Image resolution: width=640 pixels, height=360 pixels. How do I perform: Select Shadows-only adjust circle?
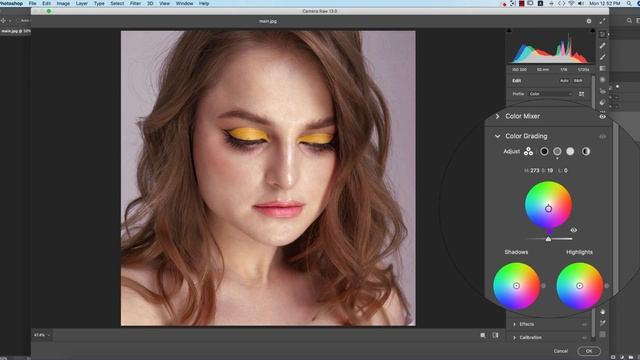pyautogui.click(x=544, y=151)
